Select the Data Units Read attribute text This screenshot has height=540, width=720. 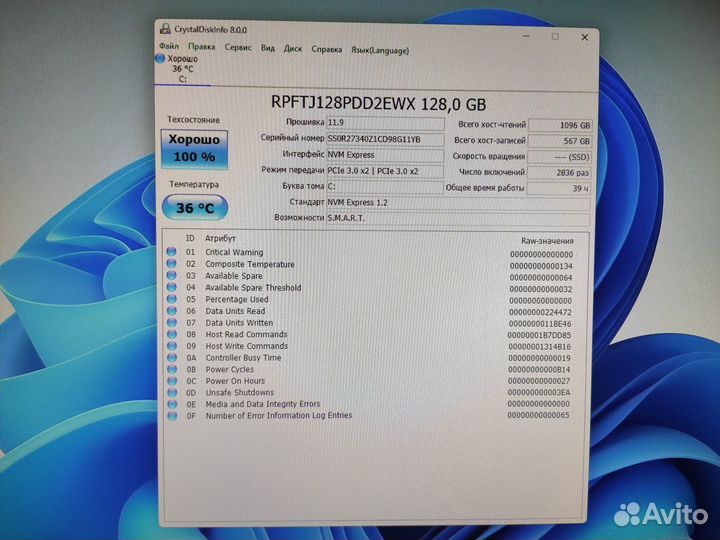[x=235, y=311]
